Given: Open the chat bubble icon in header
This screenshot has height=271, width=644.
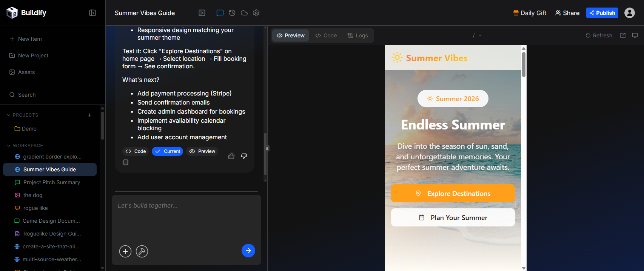Looking at the screenshot, I should (x=220, y=13).
